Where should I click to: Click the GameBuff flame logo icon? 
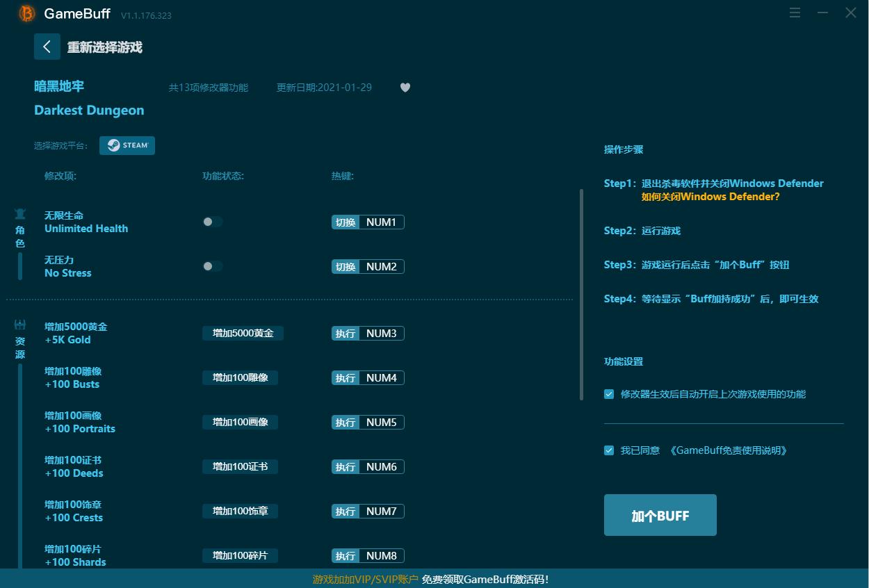pos(27,13)
